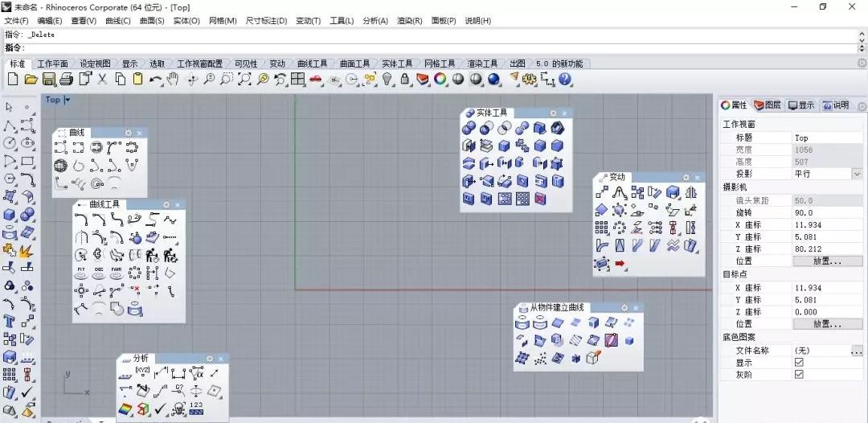Click the padlock lock icon

click(404, 80)
